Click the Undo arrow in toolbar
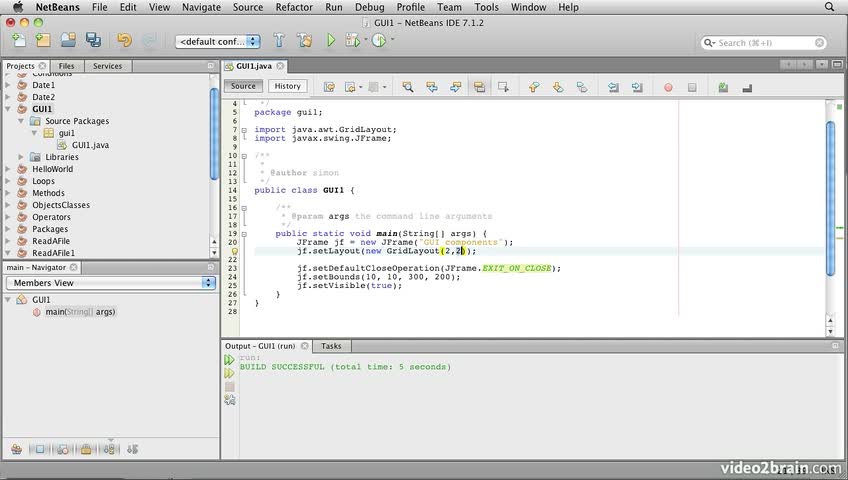 click(x=124, y=41)
